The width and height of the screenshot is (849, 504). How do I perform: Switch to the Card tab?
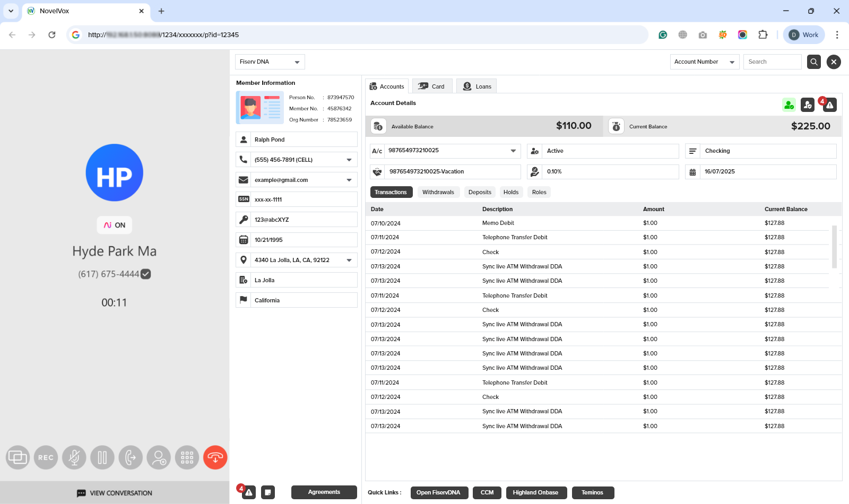coord(432,85)
